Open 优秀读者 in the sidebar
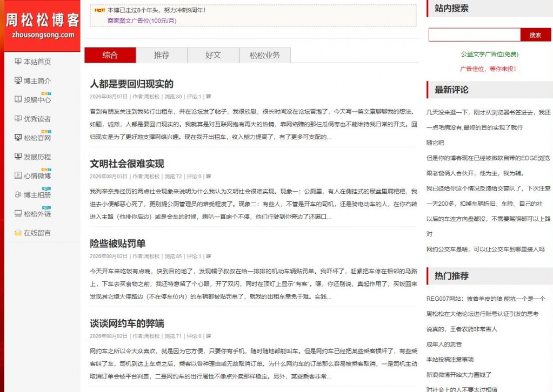 [37, 119]
